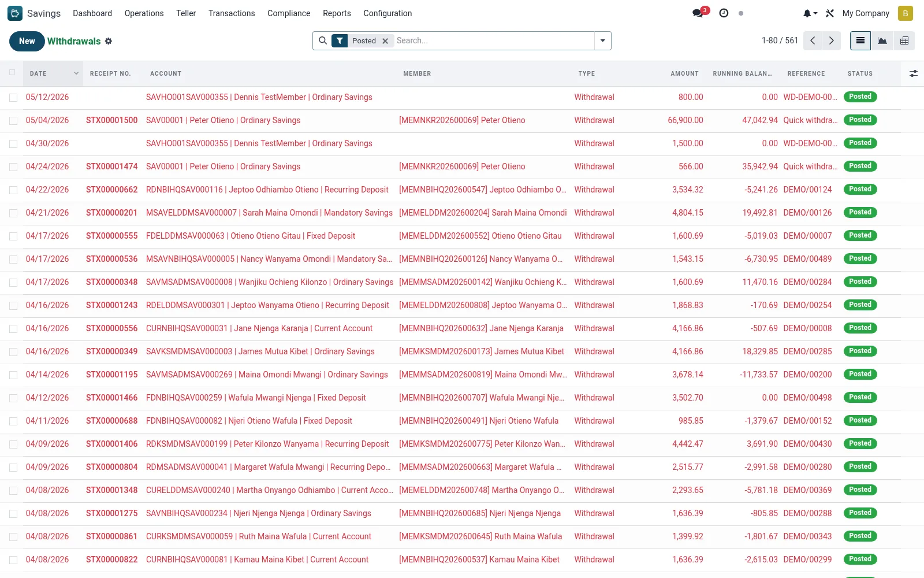Open the activities clock icon
924x578 pixels.
[x=724, y=13]
